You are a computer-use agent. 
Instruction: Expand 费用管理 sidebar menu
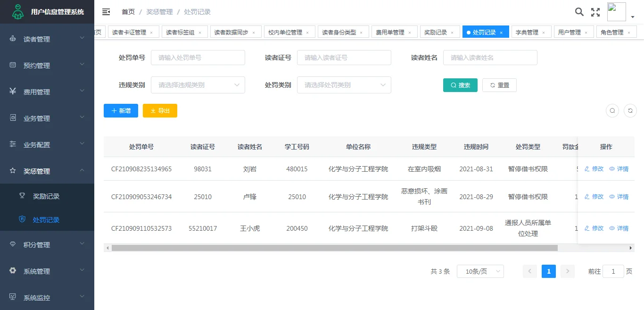pyautogui.click(x=47, y=92)
